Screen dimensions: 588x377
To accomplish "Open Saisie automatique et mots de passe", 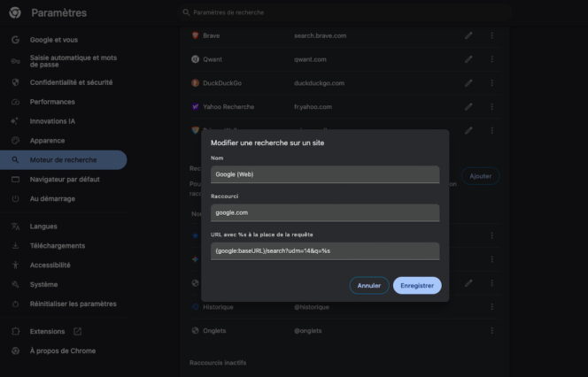I will pyautogui.click(x=73, y=61).
